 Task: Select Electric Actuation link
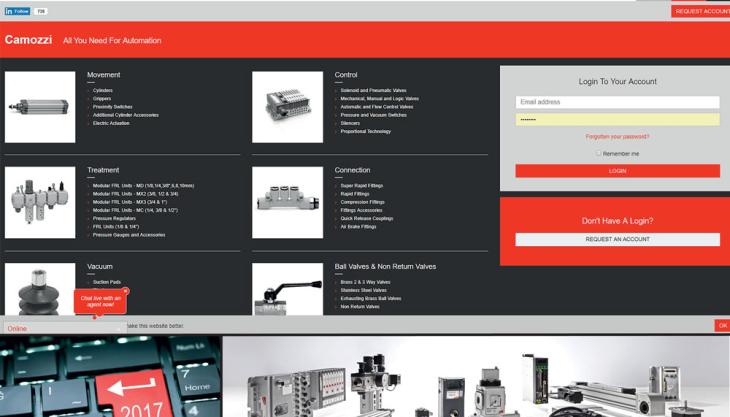pos(111,123)
